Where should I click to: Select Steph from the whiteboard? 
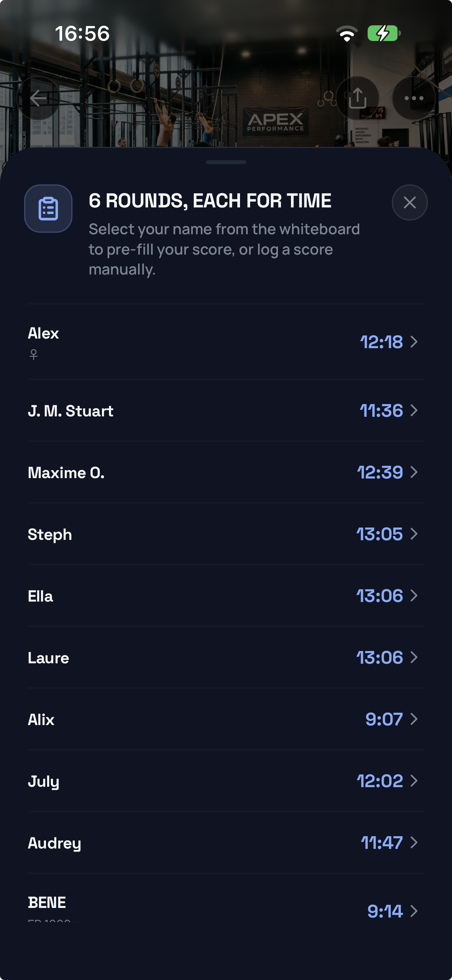pos(226,534)
